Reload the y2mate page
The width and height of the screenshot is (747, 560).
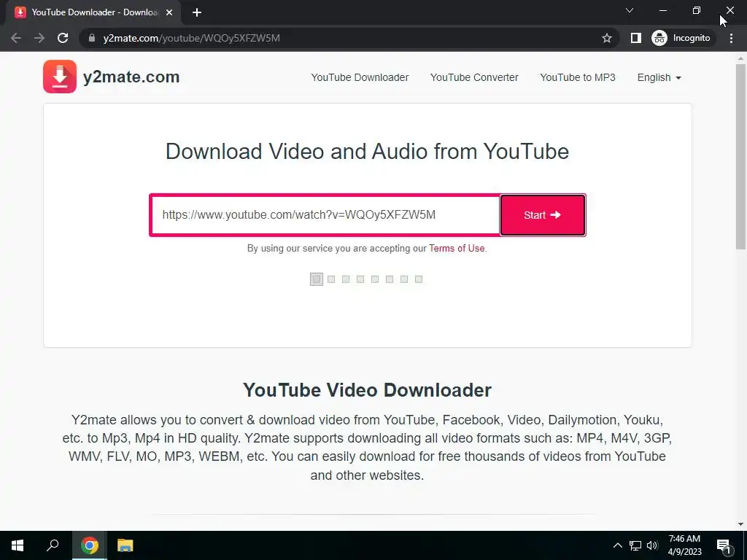(63, 38)
